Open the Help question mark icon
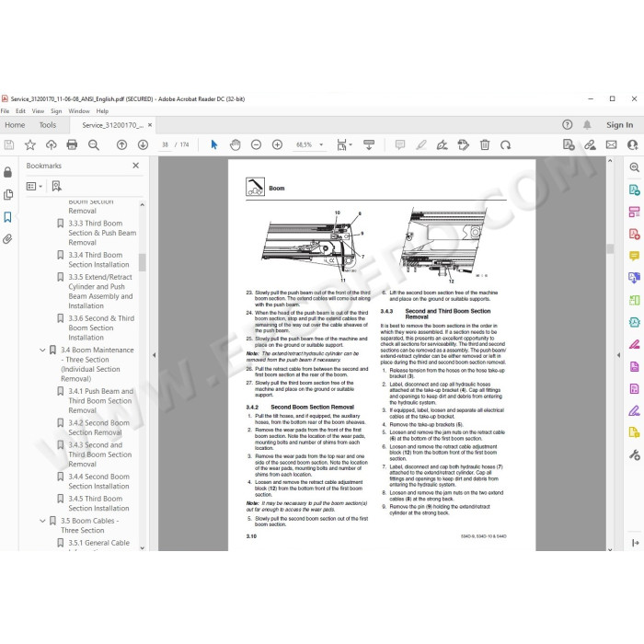The image size is (644, 644). (x=568, y=125)
